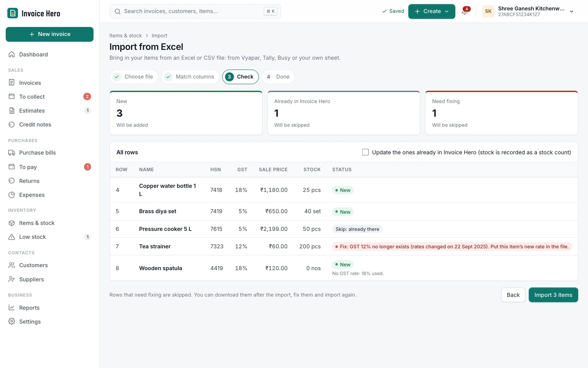Click the Settings gear icon
588x368 pixels.
point(12,321)
